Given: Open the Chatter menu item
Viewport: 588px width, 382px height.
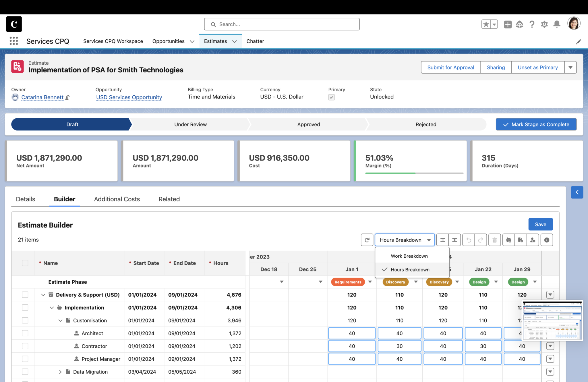Looking at the screenshot, I should (255, 41).
